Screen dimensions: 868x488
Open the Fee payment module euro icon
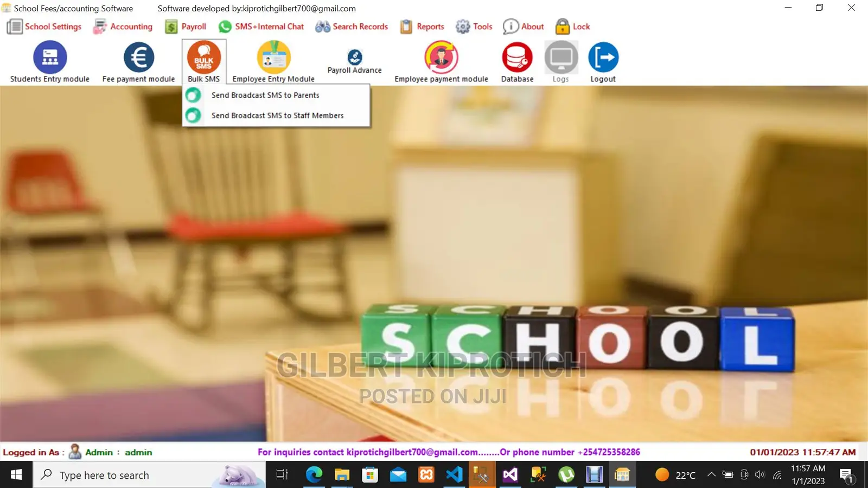click(139, 57)
